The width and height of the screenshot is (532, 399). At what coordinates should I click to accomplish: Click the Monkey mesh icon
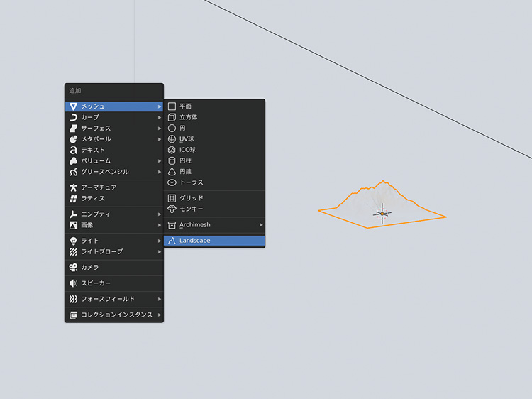pos(172,209)
